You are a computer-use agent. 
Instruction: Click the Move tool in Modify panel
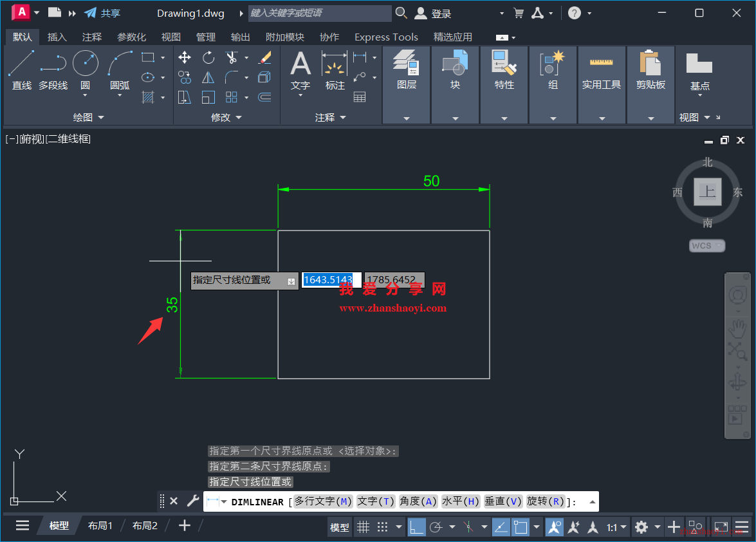185,58
